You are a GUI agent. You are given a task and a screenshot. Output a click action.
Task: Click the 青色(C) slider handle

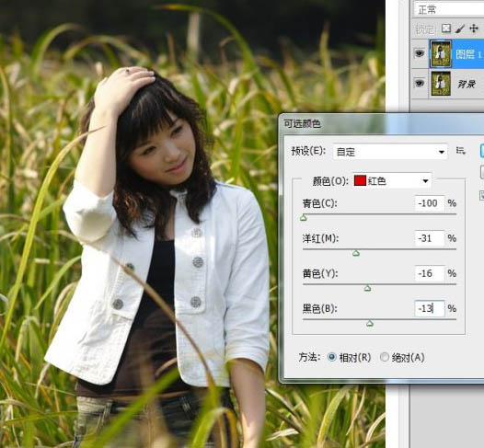point(304,218)
